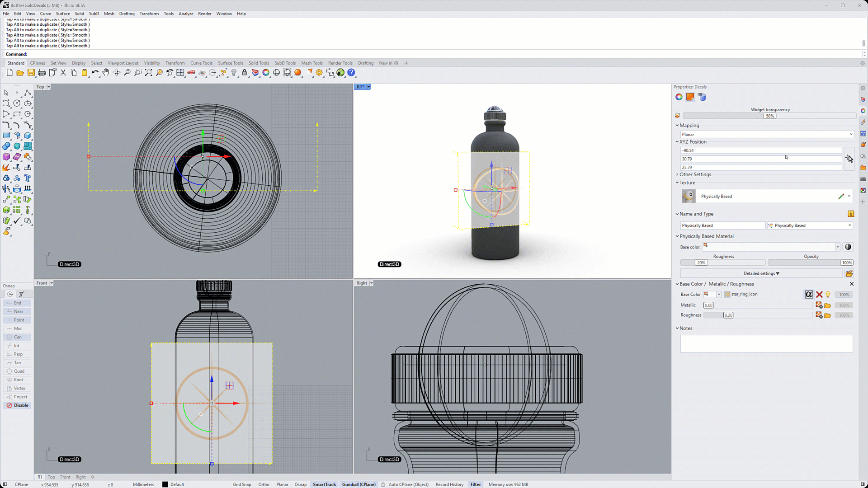868x488 pixels.
Task: Select the Pan hand tool
Action: (x=106, y=73)
